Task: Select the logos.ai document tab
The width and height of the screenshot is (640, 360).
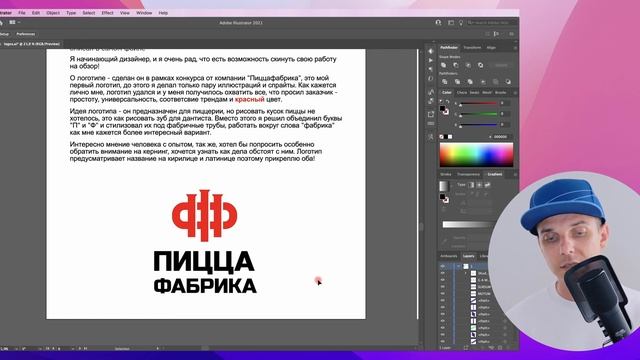Action: pos(31,44)
